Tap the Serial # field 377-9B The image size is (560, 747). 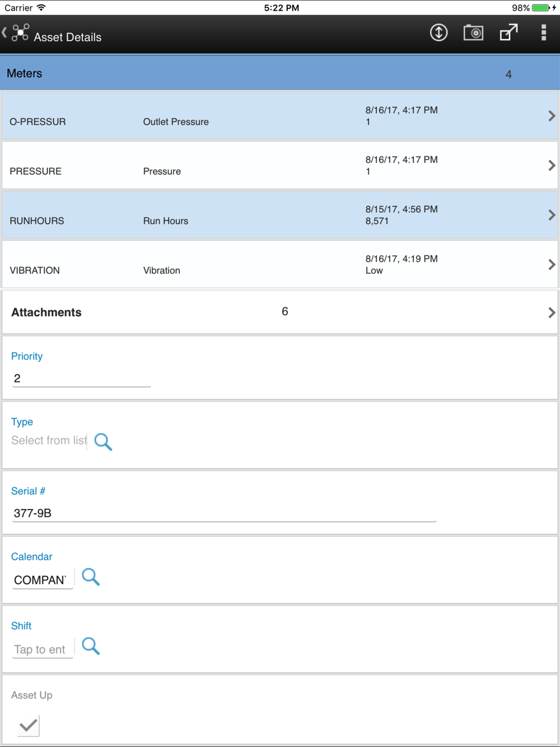pyautogui.click(x=224, y=513)
